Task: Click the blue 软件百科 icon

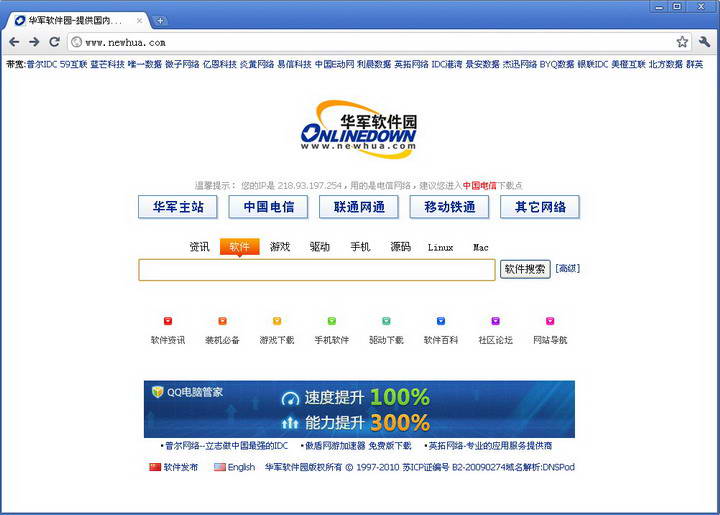Action: (441, 321)
